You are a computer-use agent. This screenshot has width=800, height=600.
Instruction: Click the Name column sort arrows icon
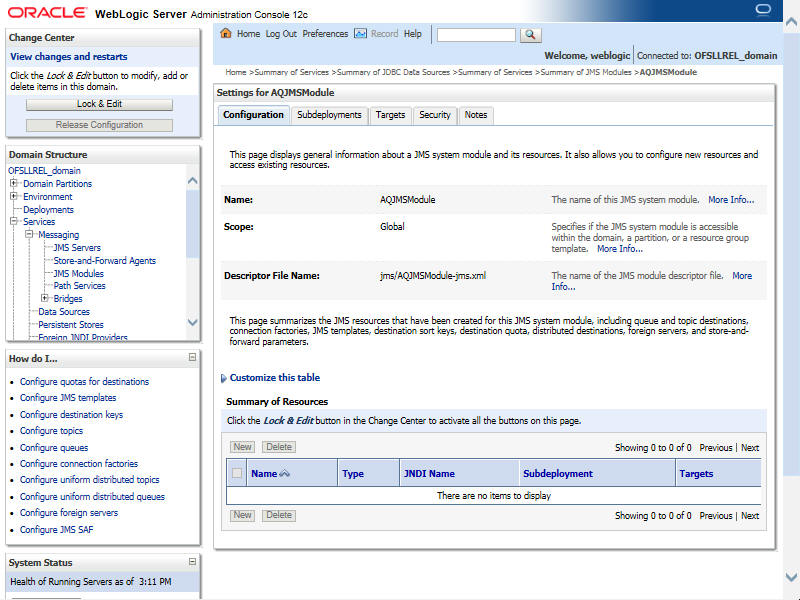click(x=285, y=473)
